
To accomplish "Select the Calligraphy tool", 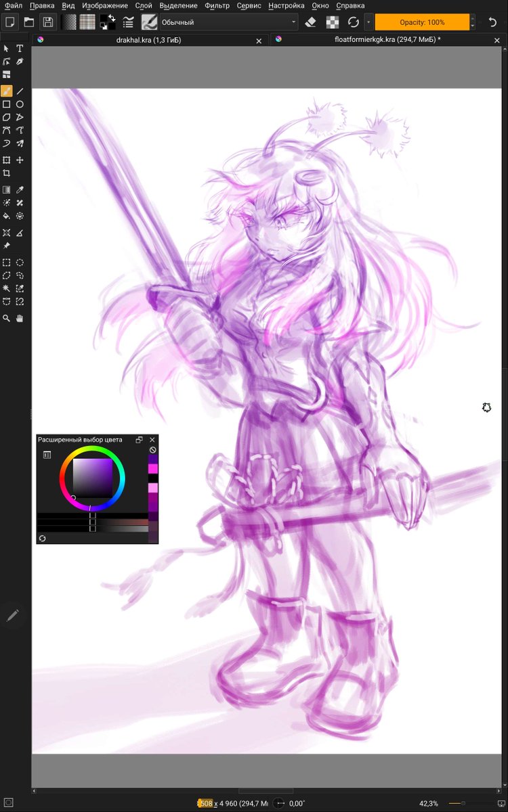I will point(20,62).
